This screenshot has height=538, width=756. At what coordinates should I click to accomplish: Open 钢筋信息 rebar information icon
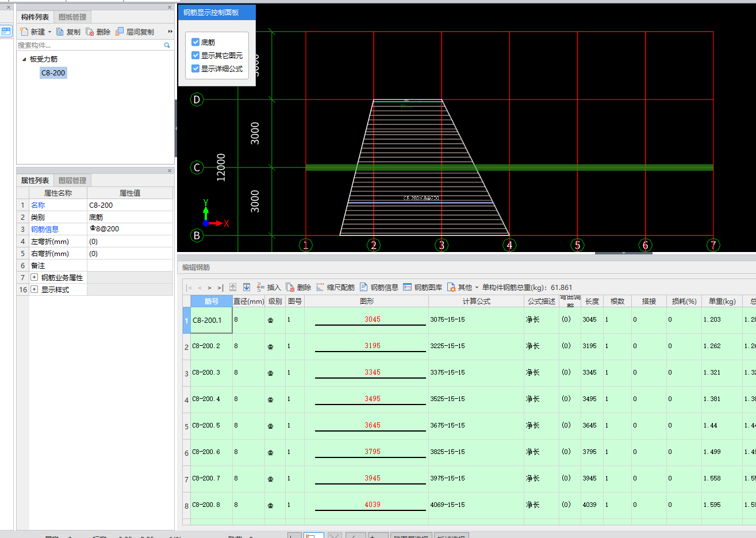pos(364,287)
